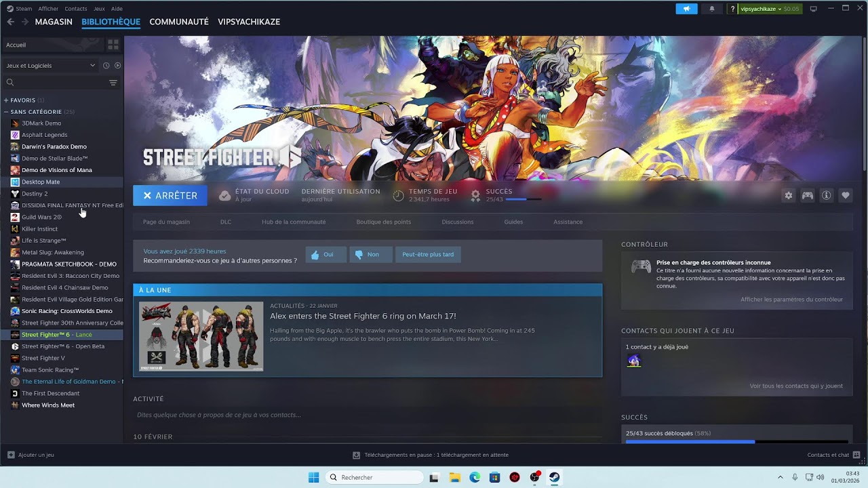Click the ready-to-play filter icon
Image resolution: width=868 pixels, height=488 pixels.
point(117,65)
